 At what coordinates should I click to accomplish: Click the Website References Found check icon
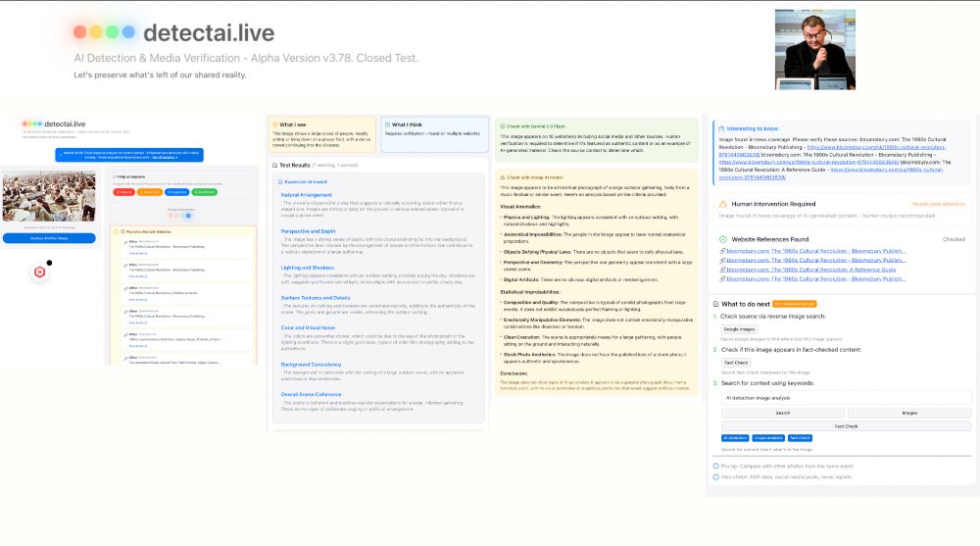tap(723, 239)
